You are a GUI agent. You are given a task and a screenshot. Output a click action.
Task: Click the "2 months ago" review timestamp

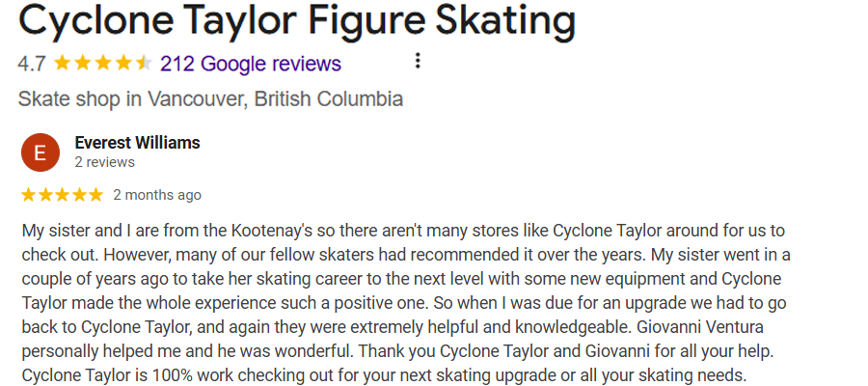click(x=157, y=195)
